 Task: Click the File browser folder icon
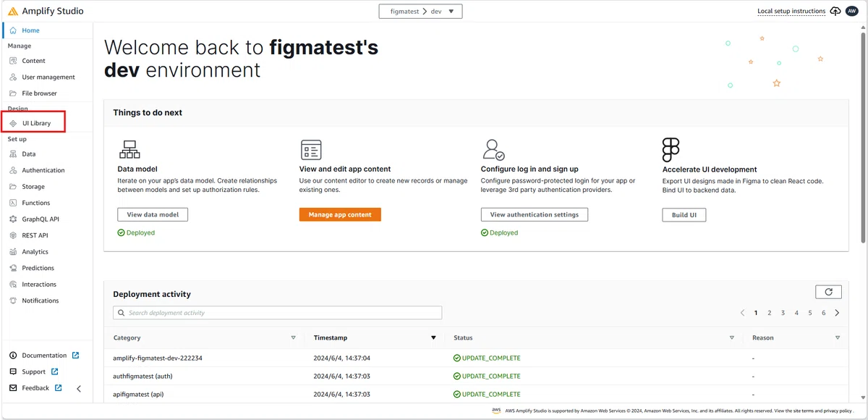[x=13, y=93]
